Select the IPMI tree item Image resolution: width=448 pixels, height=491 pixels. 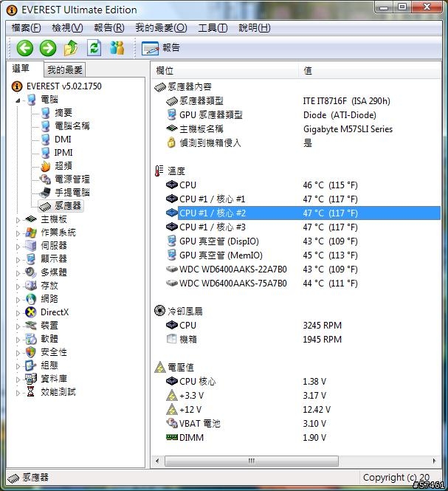click(x=63, y=153)
